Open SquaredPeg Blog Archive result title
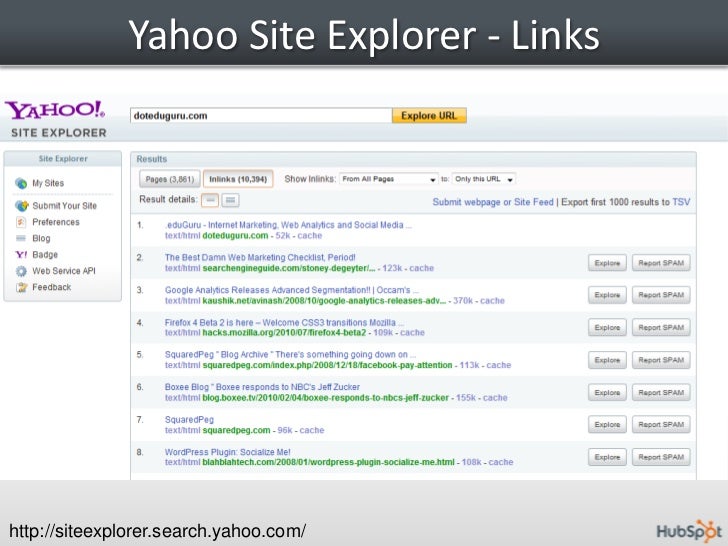The width and height of the screenshot is (728, 546). [290, 354]
